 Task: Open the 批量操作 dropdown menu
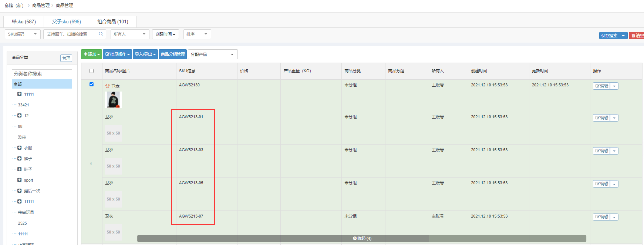(117, 54)
